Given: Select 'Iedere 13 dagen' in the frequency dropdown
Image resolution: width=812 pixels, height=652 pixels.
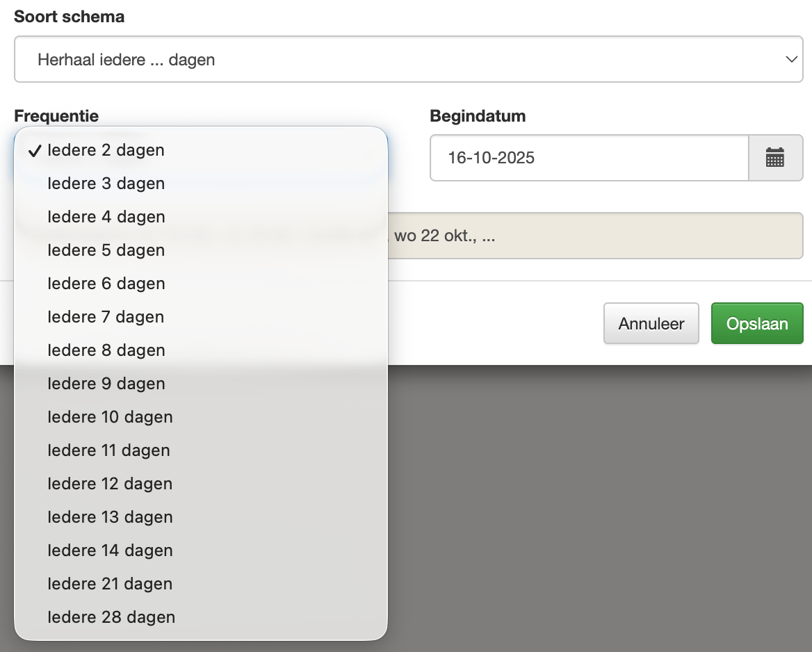Looking at the screenshot, I should click(110, 517).
